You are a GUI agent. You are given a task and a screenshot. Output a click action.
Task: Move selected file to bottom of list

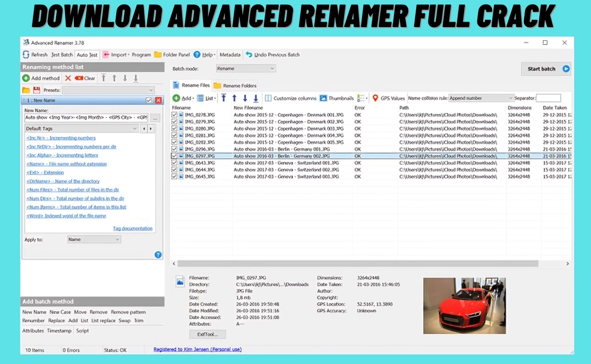pos(256,98)
